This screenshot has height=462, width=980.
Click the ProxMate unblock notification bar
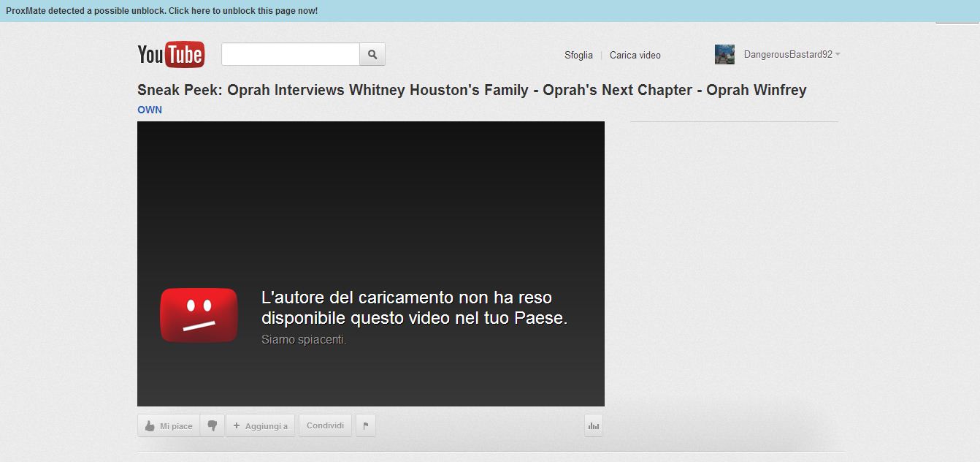coord(490,11)
